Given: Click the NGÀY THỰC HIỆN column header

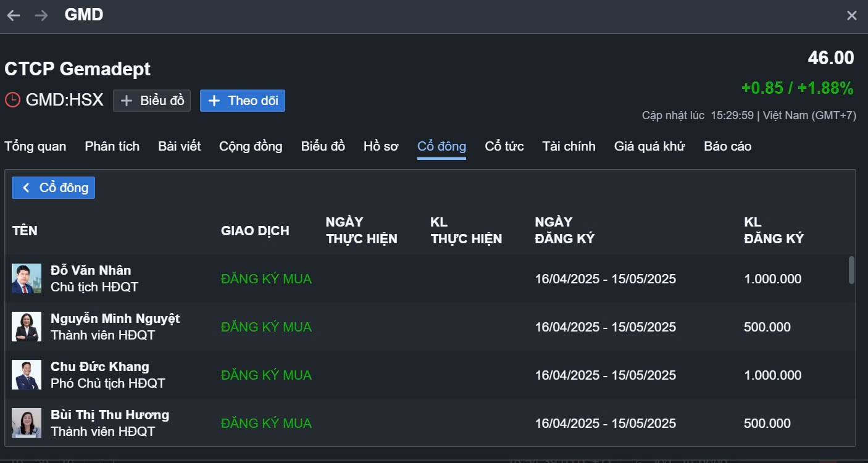Looking at the screenshot, I should click(x=362, y=230).
